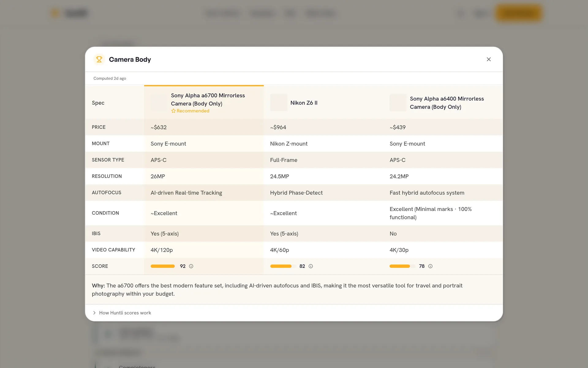Select the Sony Alpha a6700 product title
Viewport: 588px width, 368px height.
point(208,99)
